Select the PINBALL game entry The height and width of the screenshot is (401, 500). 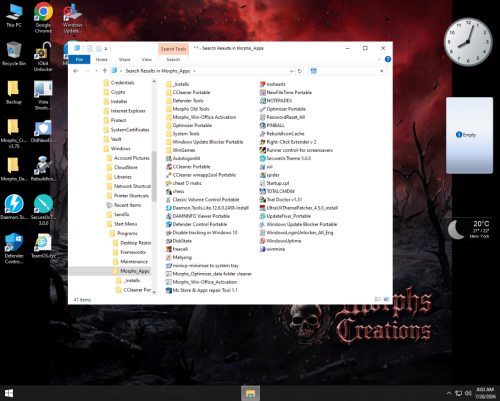pyautogui.click(x=272, y=125)
